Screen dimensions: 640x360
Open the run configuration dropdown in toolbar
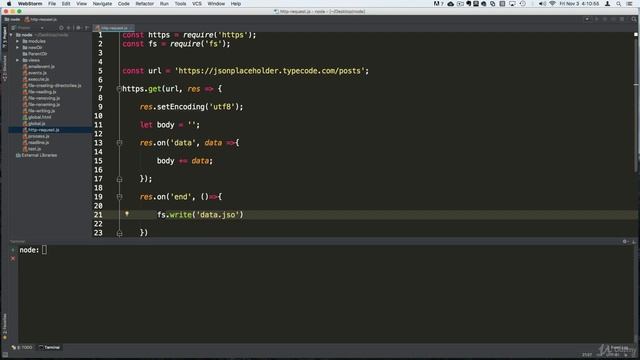click(x=587, y=19)
